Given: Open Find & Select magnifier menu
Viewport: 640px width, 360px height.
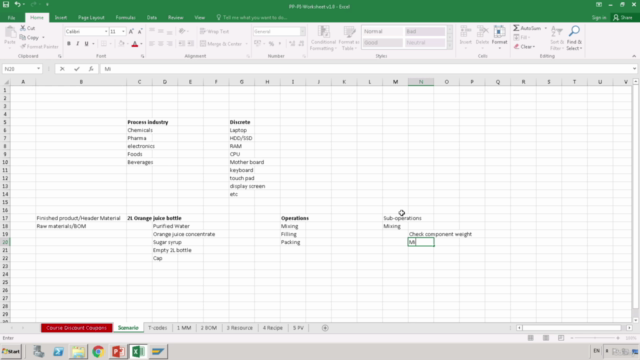Looking at the screenshot, I should click(574, 38).
